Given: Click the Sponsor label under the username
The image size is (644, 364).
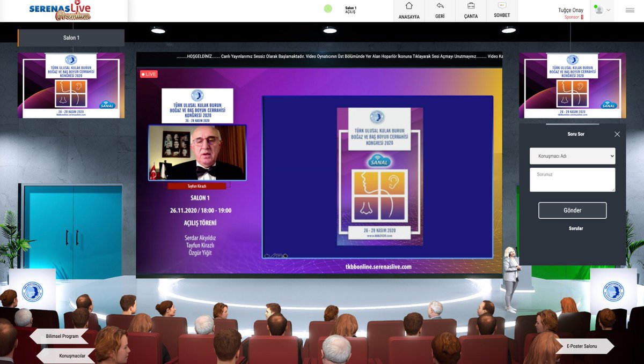Looking at the screenshot, I should (x=572, y=17).
